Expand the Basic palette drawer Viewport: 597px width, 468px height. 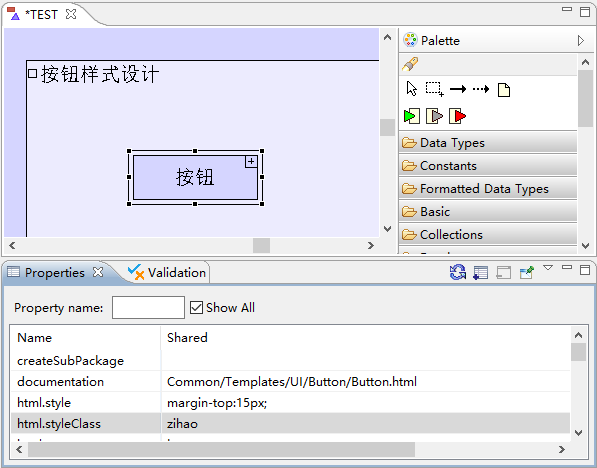[488, 211]
